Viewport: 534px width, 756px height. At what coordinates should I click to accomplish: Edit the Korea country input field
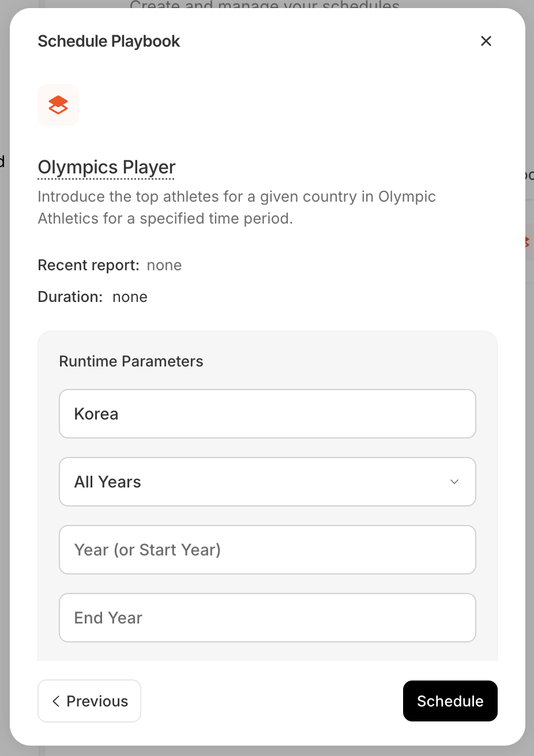pos(268,414)
